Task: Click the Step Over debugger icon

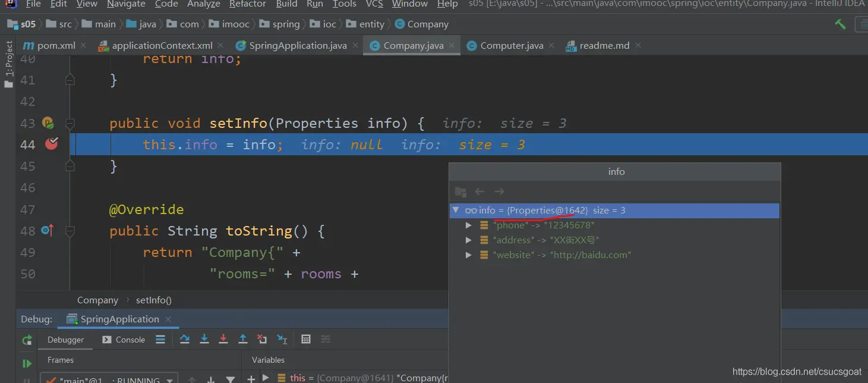Action: coord(185,339)
